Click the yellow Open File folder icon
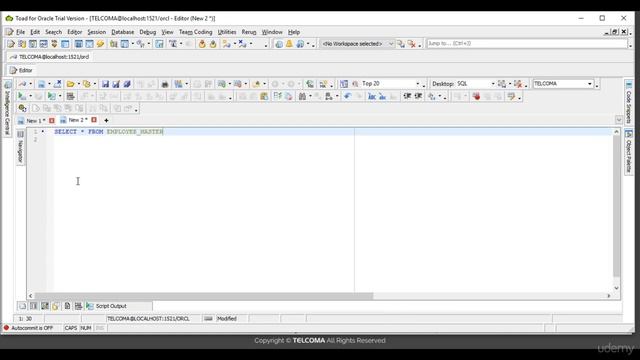 pos(71,84)
